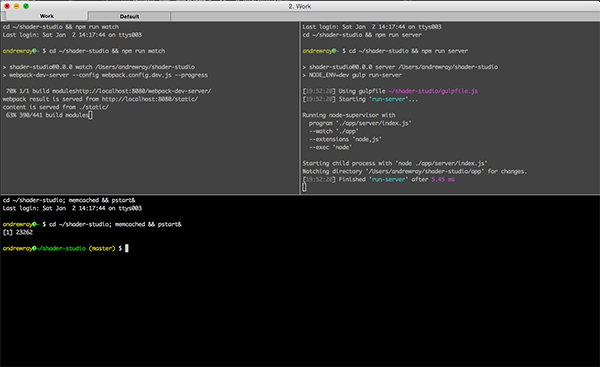Viewport: 600px width, 367px height.
Task: Click the '63% 390/441 build modules' progress line
Action: (47, 115)
